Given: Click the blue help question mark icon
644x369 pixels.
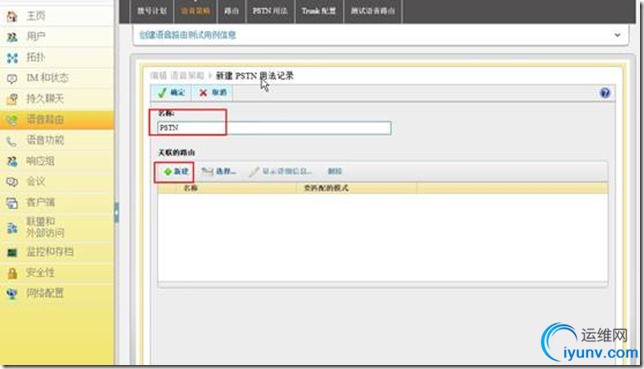Looking at the screenshot, I should pos(605,93).
